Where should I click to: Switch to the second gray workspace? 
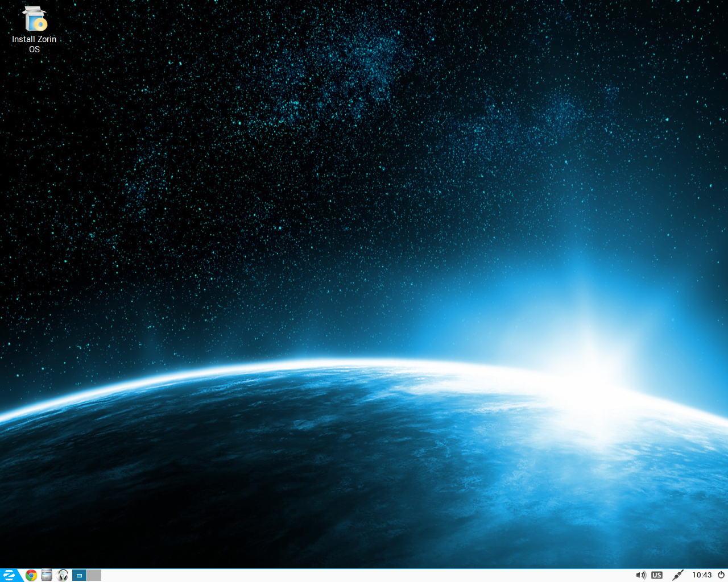click(94, 575)
